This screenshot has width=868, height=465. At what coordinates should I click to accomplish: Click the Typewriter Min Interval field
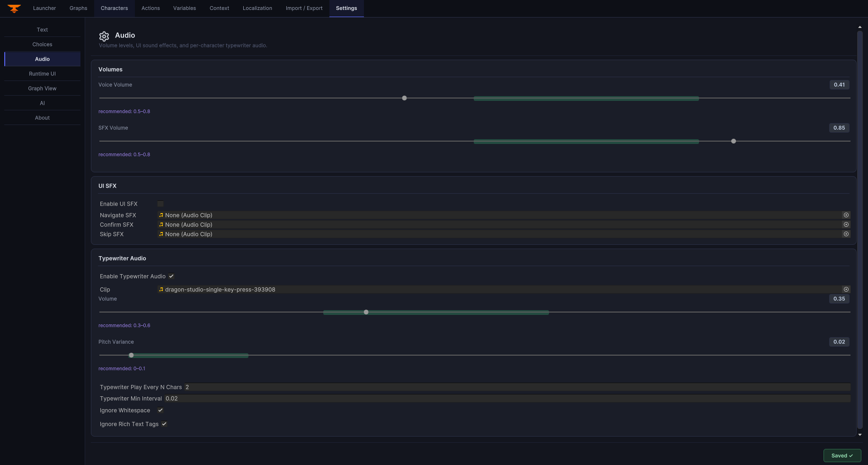(507, 398)
